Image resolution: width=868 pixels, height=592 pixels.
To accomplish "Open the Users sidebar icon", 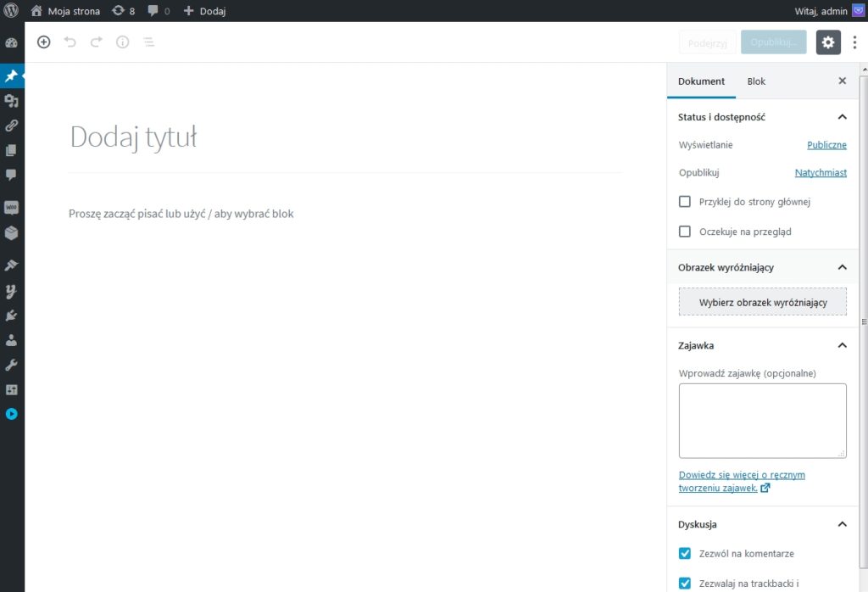I will point(12,340).
